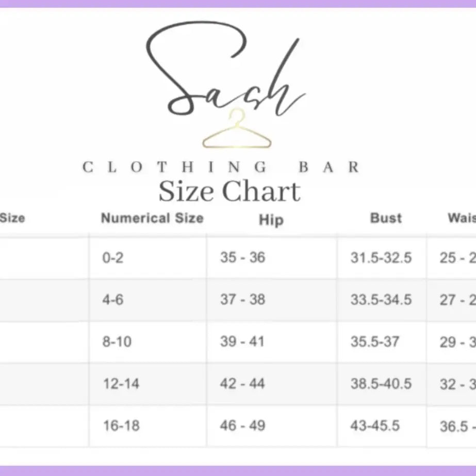Click the 8-10 numerical size cell
Screen dimensions: 476x476
tap(117, 341)
